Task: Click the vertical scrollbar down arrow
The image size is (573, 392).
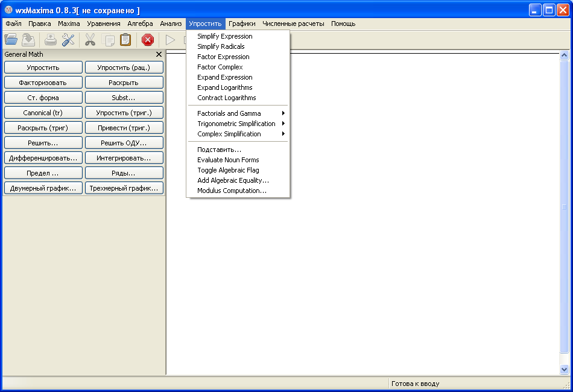Action: [x=564, y=369]
